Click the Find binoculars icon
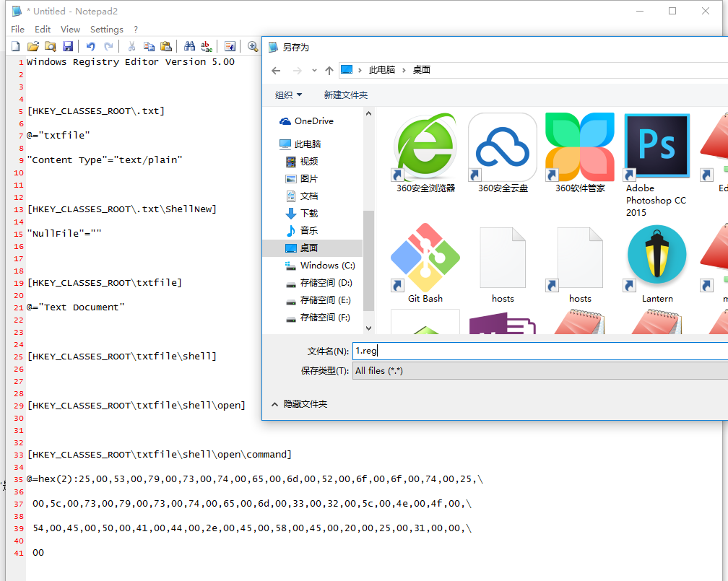The image size is (728, 581). [190, 46]
